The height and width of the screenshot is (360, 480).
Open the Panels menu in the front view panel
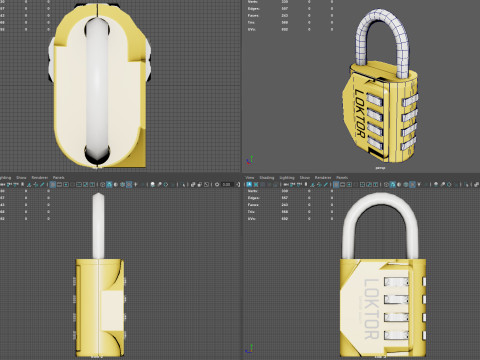[x=342, y=177]
